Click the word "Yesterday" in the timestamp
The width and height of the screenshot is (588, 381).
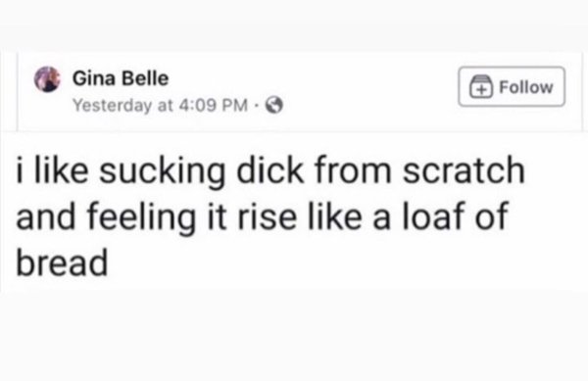coord(112,106)
